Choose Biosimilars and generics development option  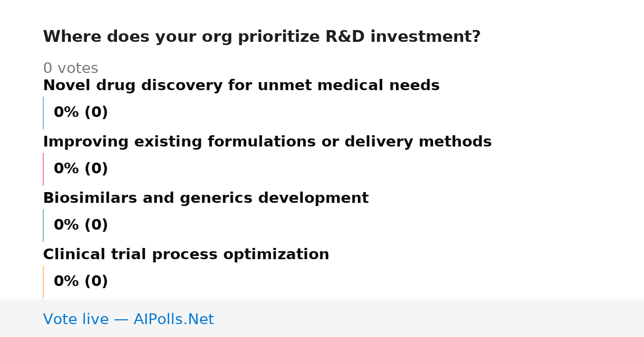(206, 199)
